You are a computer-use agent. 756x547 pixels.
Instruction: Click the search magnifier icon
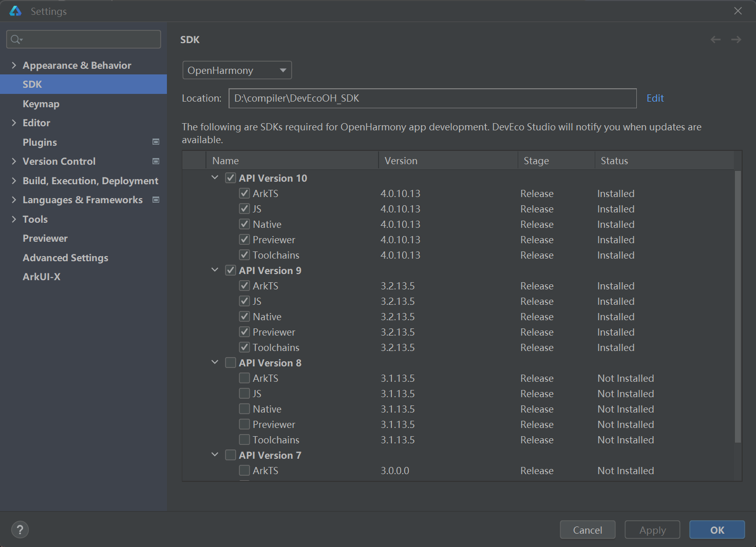[x=16, y=40]
